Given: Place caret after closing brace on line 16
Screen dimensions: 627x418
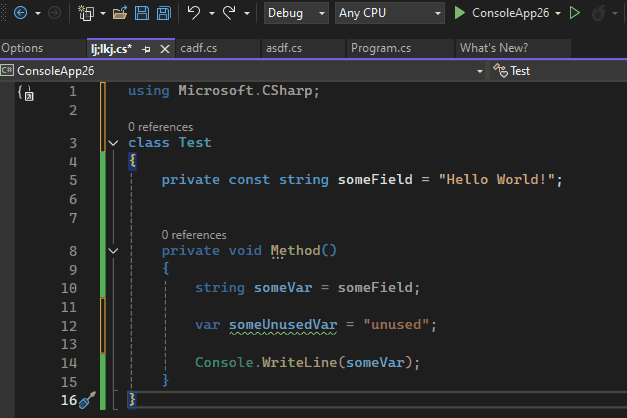Looking at the screenshot, I should [138, 400].
